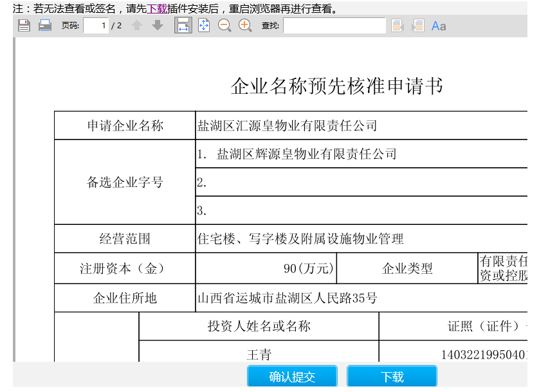Click the 查找 search text box

click(x=334, y=26)
